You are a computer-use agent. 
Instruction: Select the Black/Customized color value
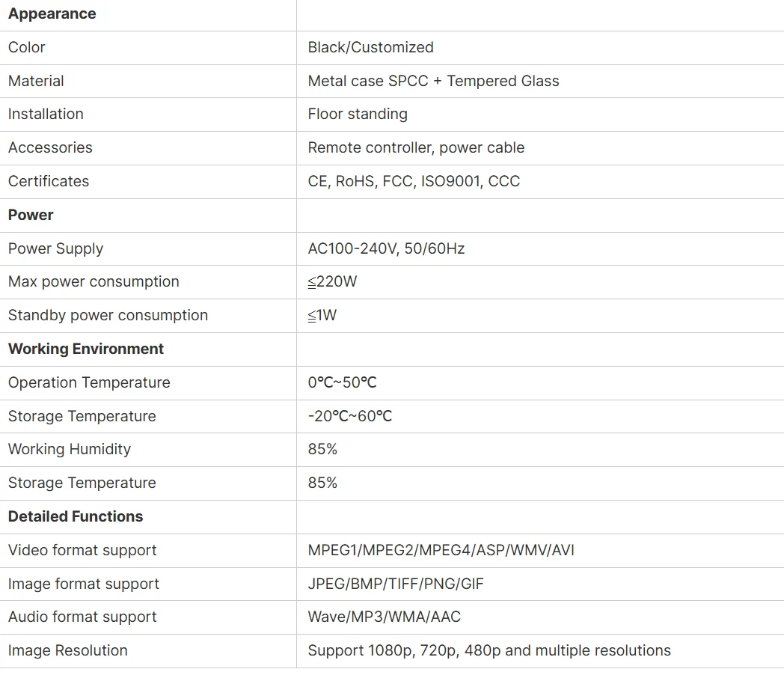(x=370, y=47)
